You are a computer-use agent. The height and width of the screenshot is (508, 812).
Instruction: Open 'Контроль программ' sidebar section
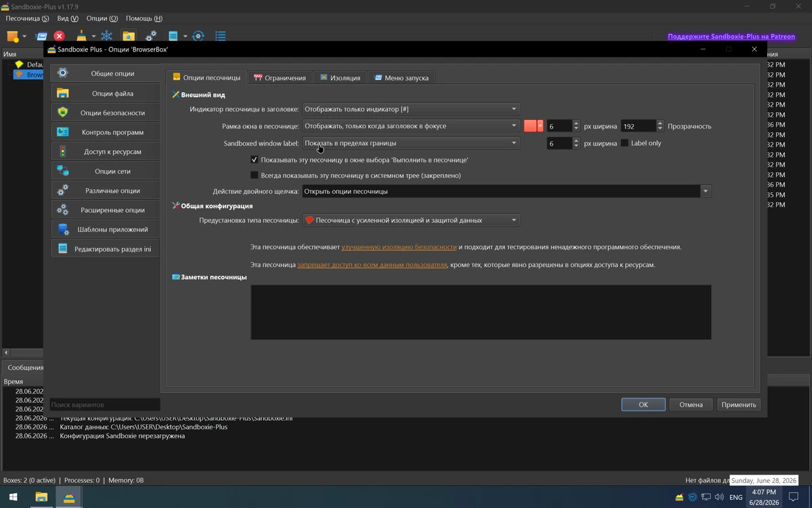coord(105,132)
